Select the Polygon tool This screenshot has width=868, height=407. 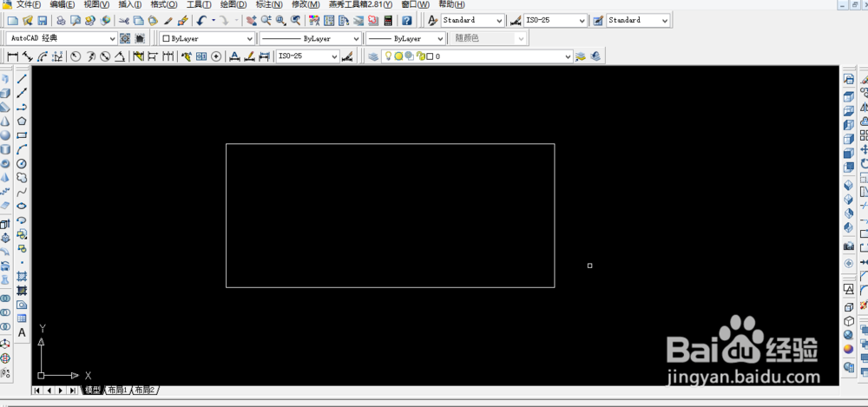(23, 121)
